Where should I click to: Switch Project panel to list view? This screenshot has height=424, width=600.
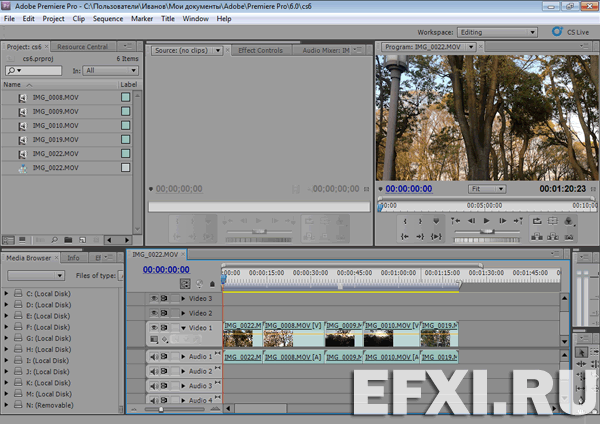click(8, 240)
